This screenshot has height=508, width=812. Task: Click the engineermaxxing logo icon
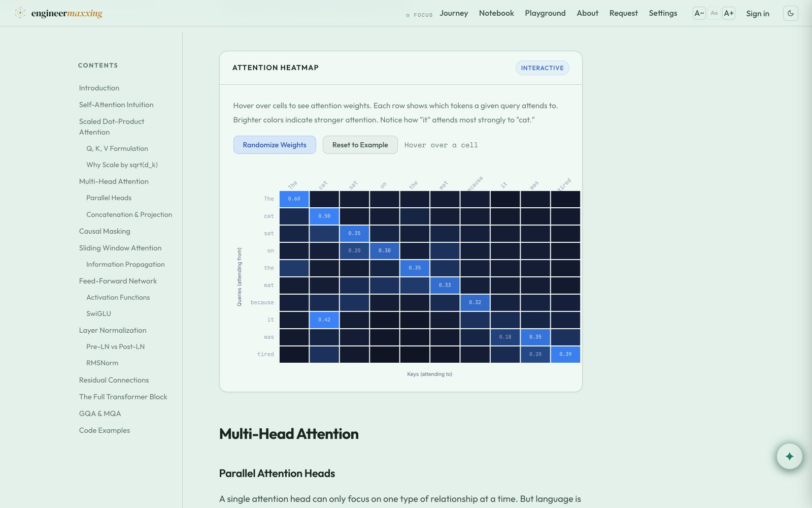click(x=20, y=13)
